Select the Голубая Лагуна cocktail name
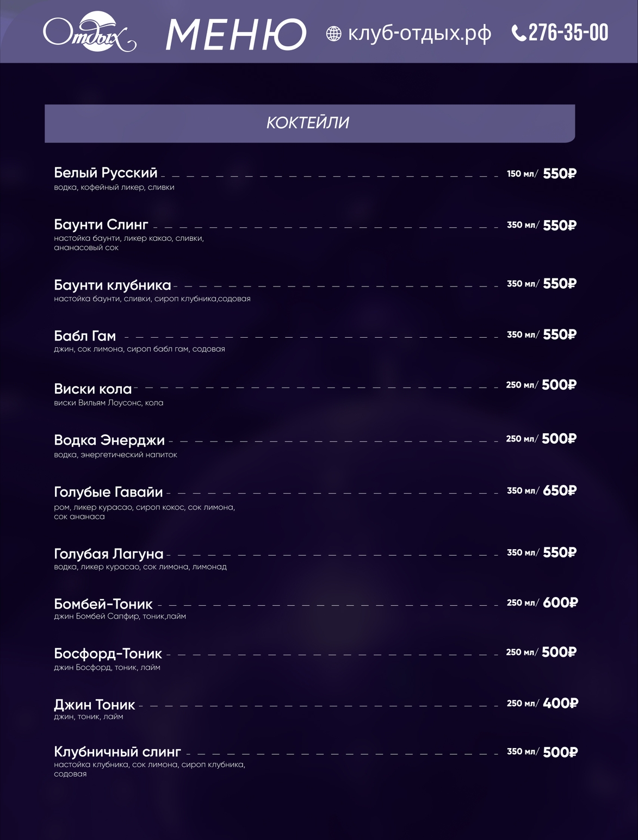This screenshot has height=840, width=638. pos(108,553)
